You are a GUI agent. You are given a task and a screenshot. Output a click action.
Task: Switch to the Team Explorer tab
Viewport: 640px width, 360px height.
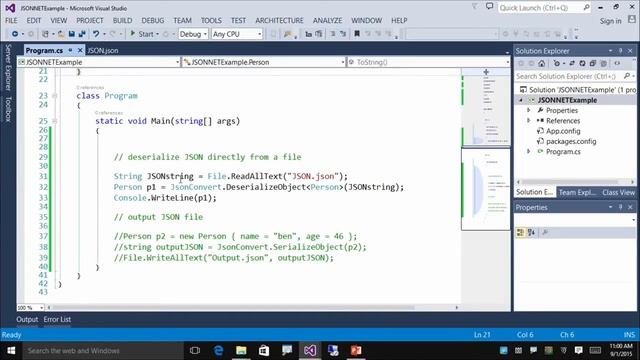coord(577,192)
